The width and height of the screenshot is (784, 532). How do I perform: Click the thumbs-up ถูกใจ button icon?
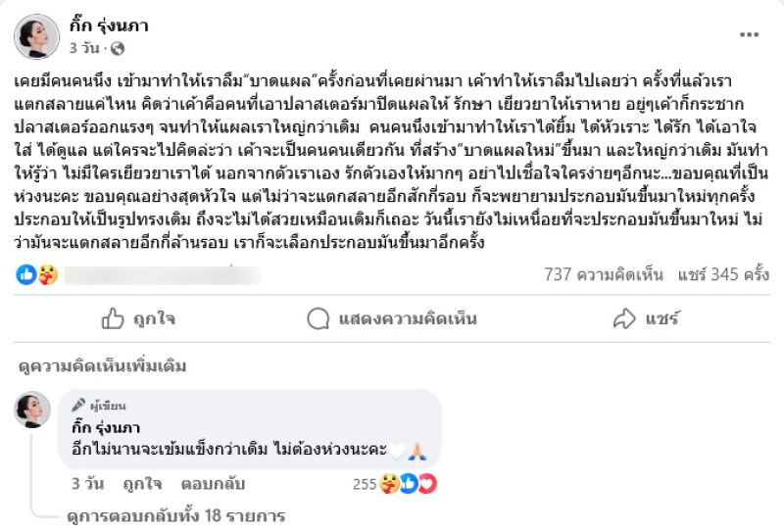[x=114, y=318]
